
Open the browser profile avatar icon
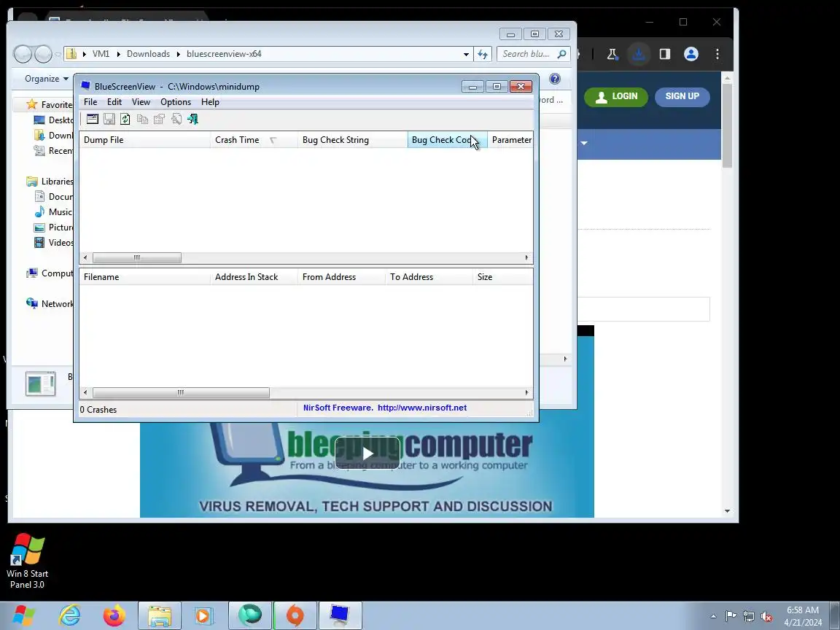[691, 54]
